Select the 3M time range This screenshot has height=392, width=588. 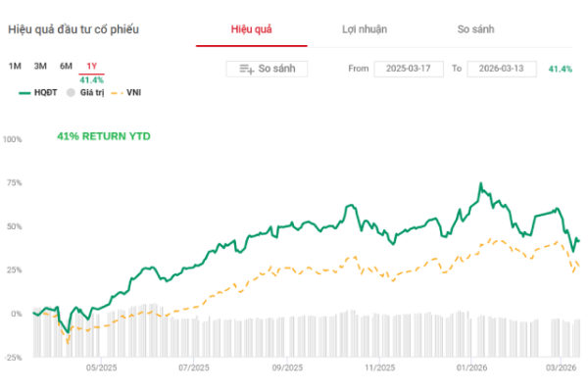[40, 66]
